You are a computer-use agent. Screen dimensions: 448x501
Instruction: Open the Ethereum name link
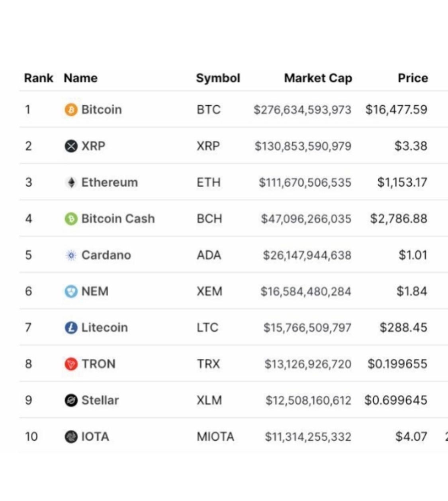(x=110, y=183)
